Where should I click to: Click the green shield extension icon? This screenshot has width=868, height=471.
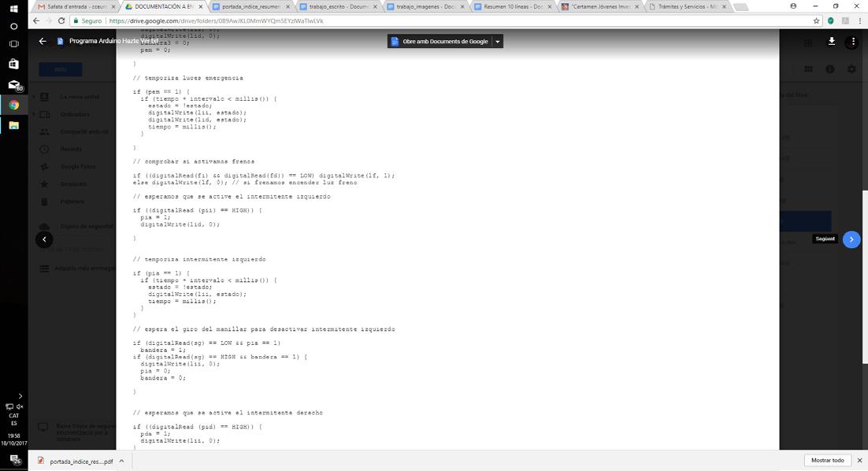tap(831, 20)
